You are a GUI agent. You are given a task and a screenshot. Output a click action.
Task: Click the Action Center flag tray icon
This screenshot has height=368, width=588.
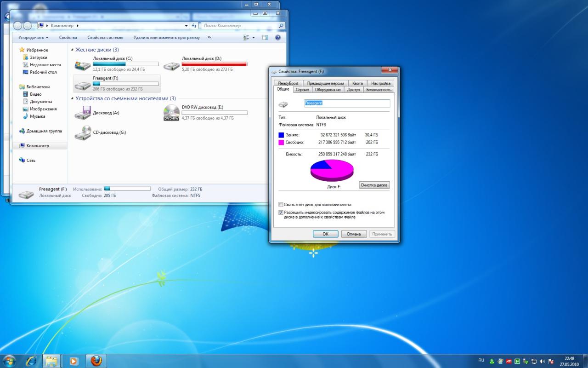pos(551,361)
